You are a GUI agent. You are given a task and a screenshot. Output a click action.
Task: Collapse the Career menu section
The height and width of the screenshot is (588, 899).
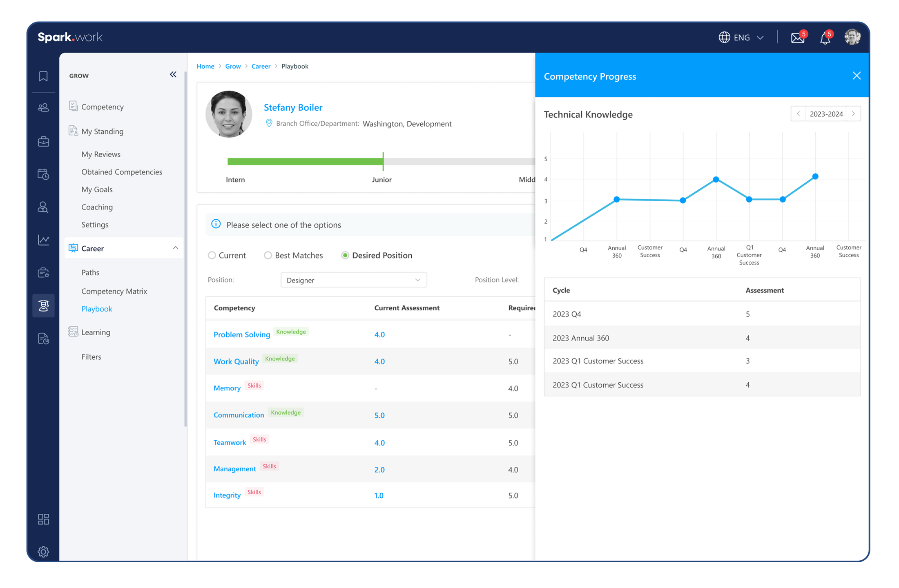(175, 248)
